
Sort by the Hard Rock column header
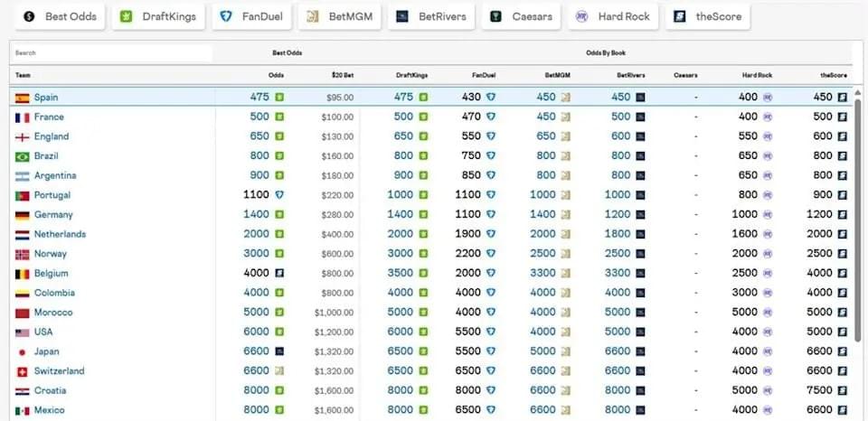pos(758,75)
